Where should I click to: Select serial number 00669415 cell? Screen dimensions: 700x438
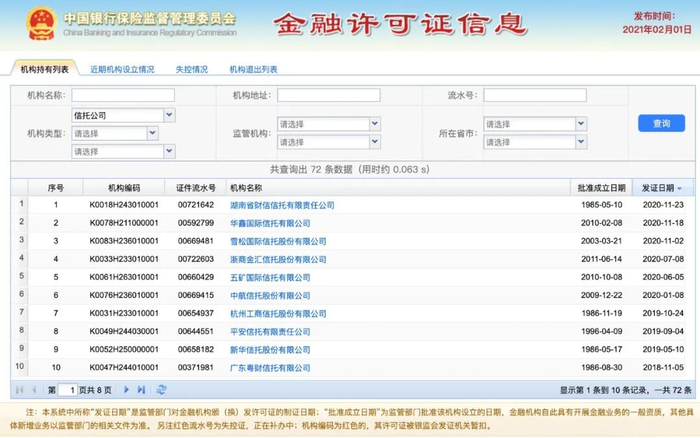196,295
